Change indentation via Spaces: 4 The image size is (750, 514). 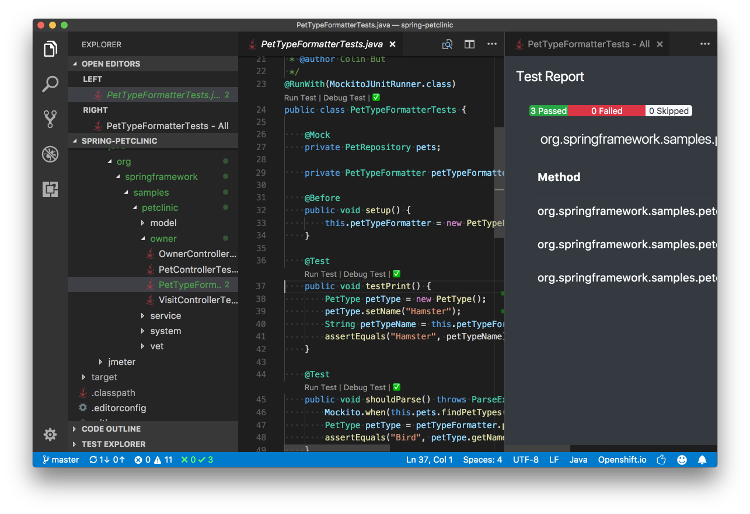pos(482,459)
